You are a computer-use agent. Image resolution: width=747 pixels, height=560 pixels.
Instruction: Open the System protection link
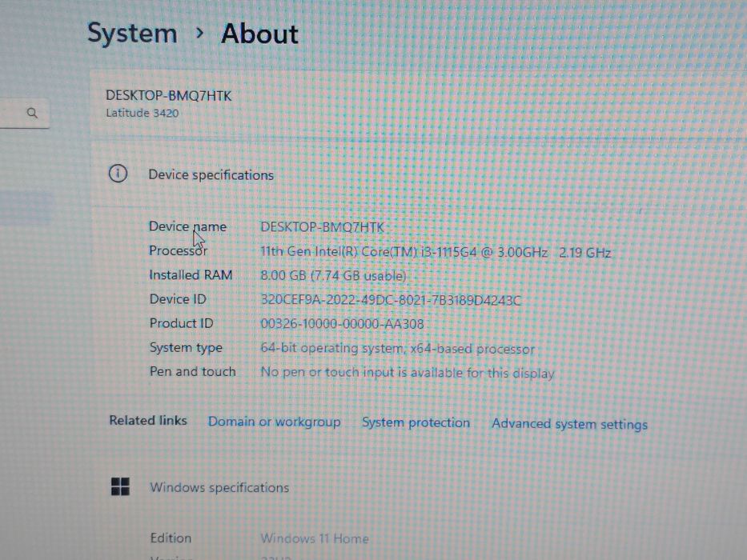coord(416,422)
